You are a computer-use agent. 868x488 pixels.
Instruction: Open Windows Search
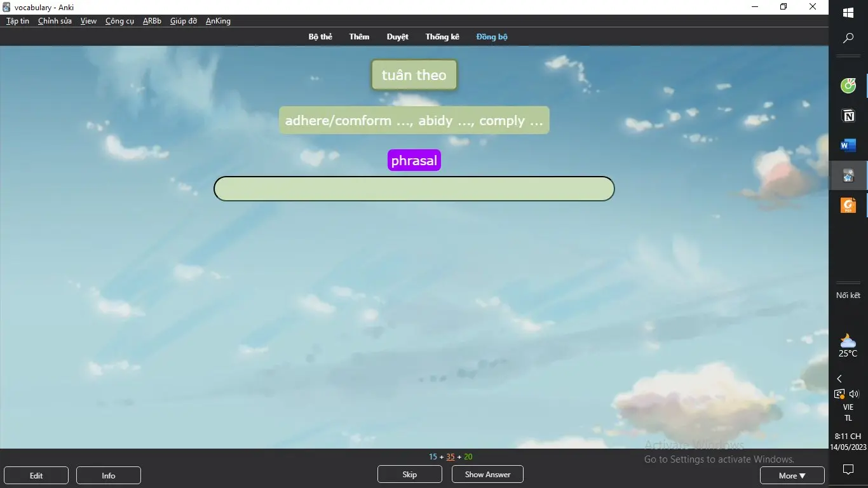tap(848, 38)
